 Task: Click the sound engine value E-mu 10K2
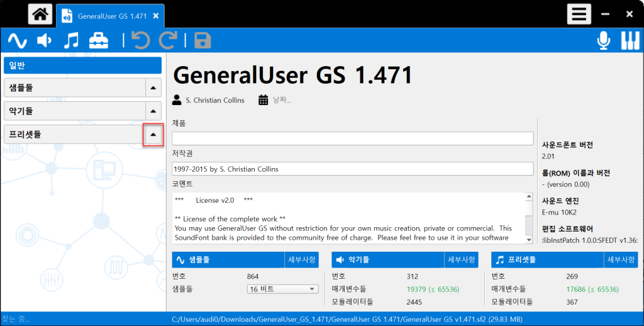559,213
